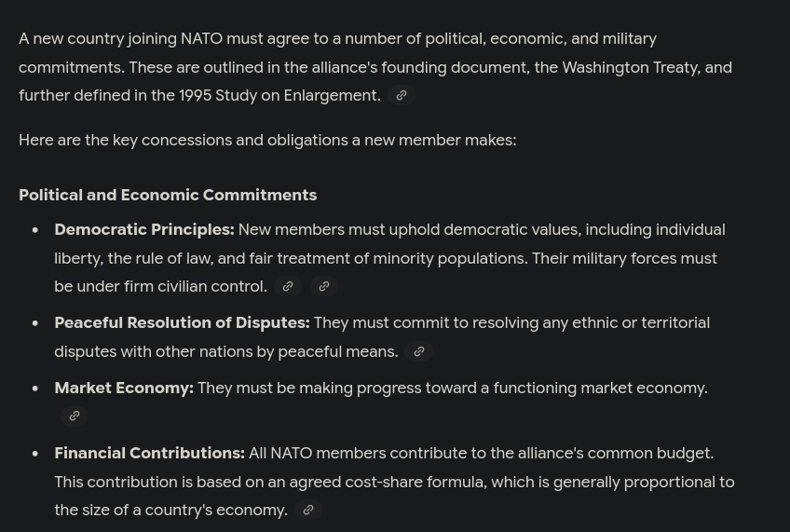Click the 'Democratic Principles:' bold label

pos(144,230)
